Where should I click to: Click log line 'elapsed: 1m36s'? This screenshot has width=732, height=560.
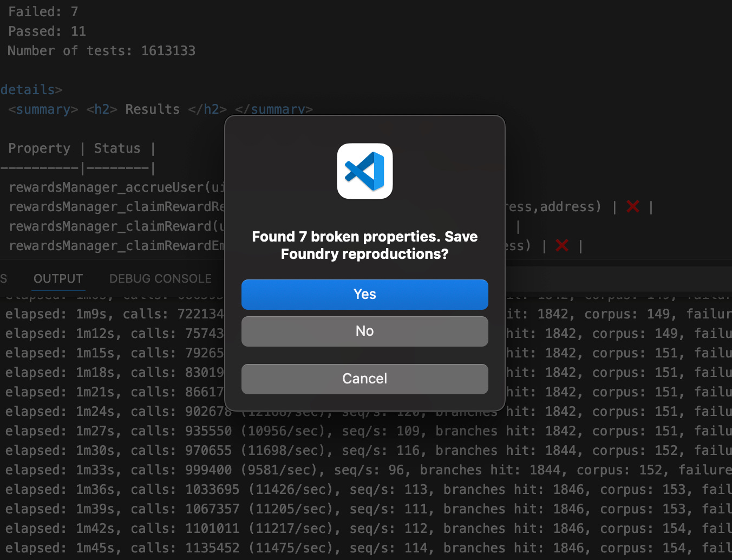coord(368,489)
